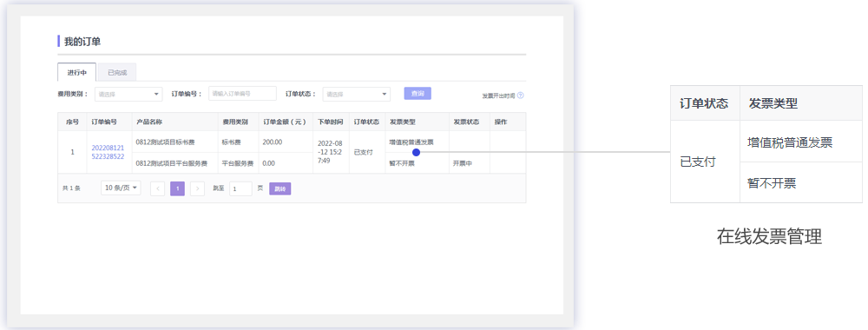Click the 跳转 jump button
868x330 pixels.
tap(280, 188)
